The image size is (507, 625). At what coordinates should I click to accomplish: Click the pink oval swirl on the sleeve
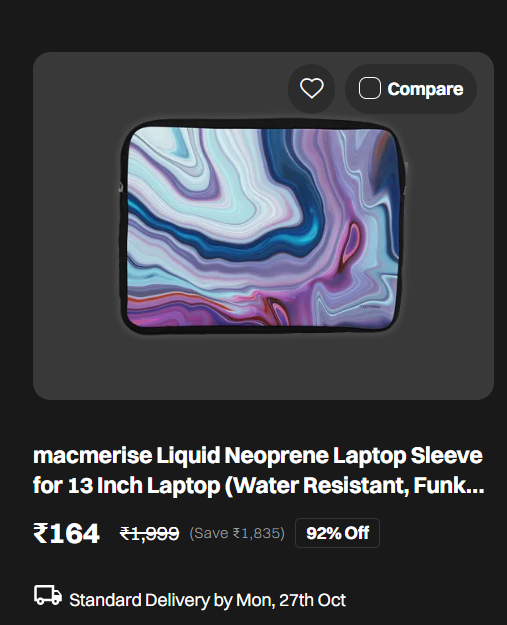351,244
